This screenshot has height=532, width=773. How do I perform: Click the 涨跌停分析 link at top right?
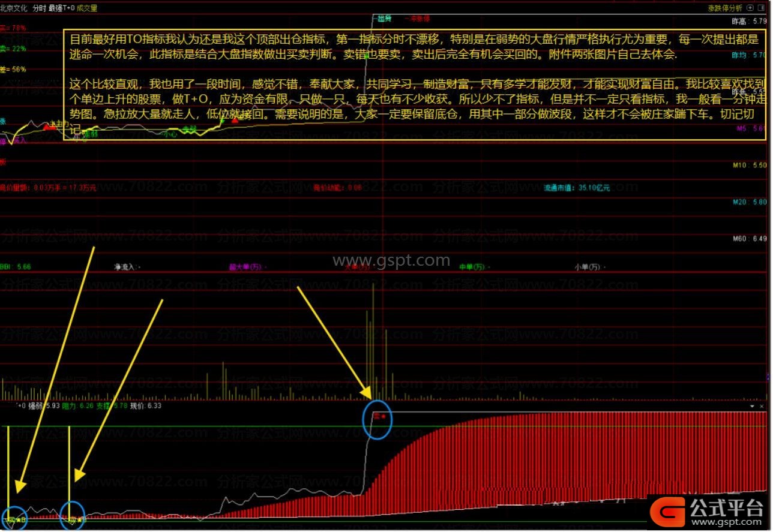click(725, 8)
